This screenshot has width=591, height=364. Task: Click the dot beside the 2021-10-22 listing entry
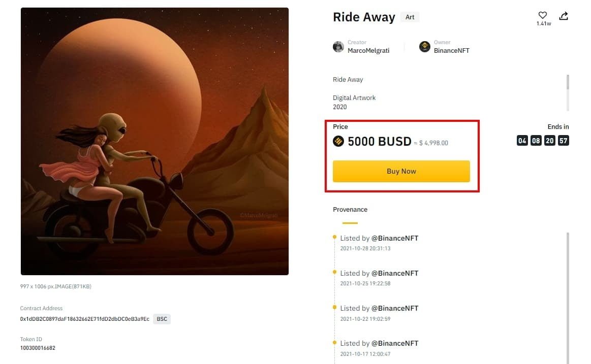coord(334,307)
